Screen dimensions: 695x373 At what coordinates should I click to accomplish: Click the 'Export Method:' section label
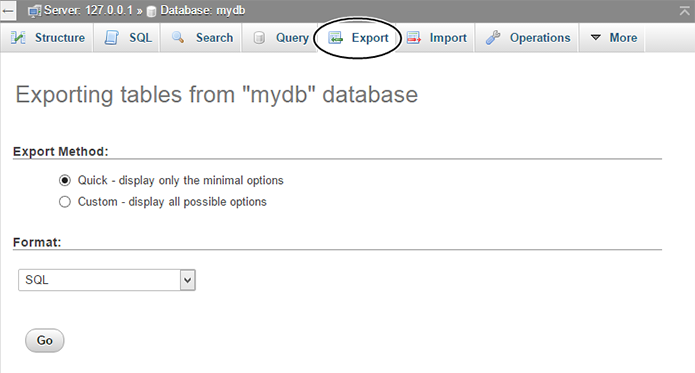(61, 152)
